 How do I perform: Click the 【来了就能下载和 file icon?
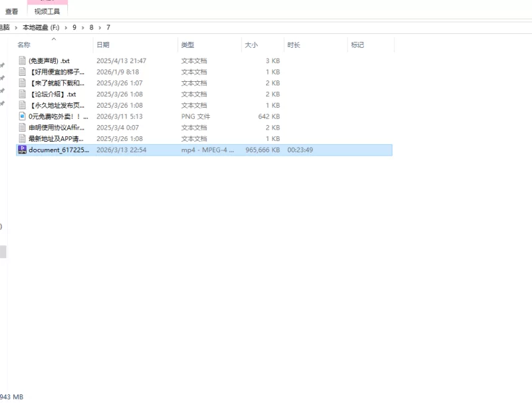pos(22,83)
